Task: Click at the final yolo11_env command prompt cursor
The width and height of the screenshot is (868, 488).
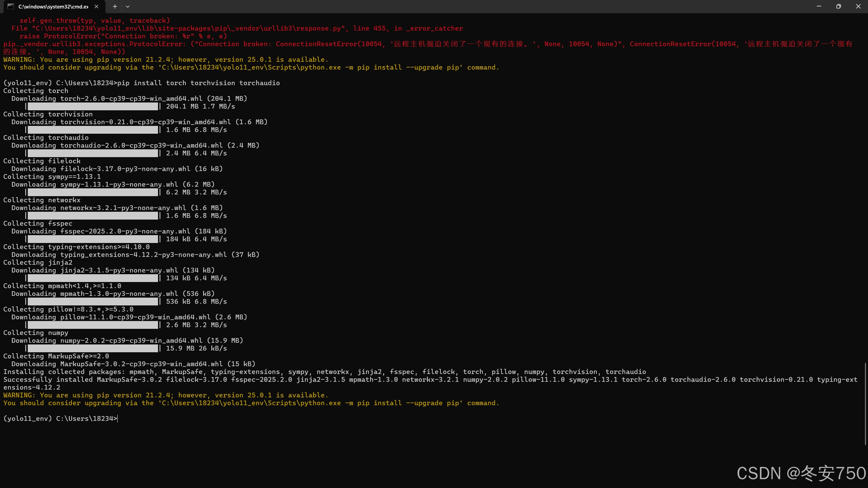Action: click(x=117, y=418)
